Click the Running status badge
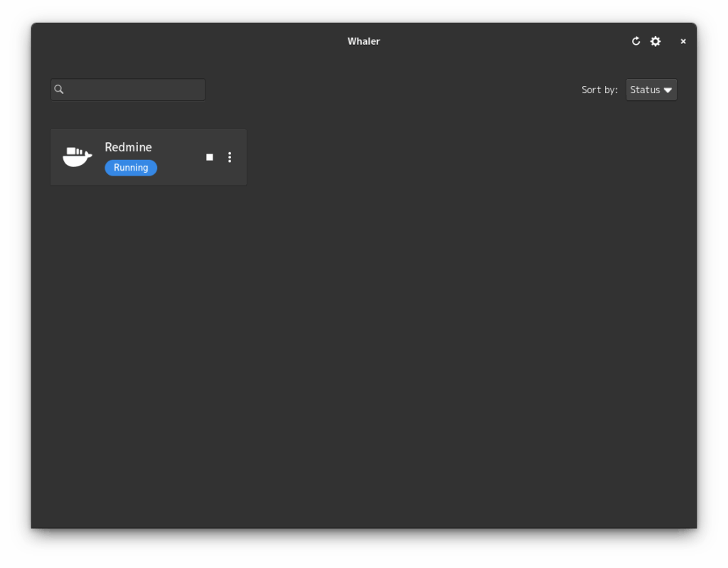The height and width of the screenshot is (568, 728). coord(131,168)
